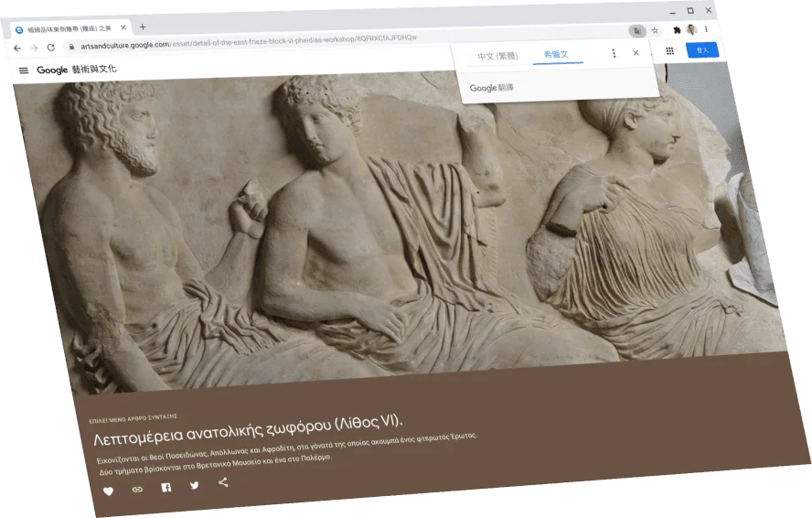Select the 希臘文 language tab
This screenshot has height=518, width=812.
557,54
